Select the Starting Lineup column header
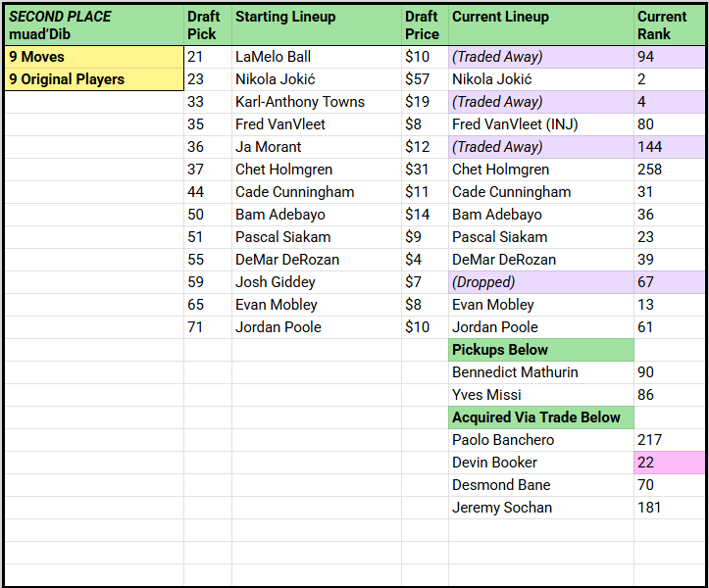709x588 pixels. [x=316, y=24]
